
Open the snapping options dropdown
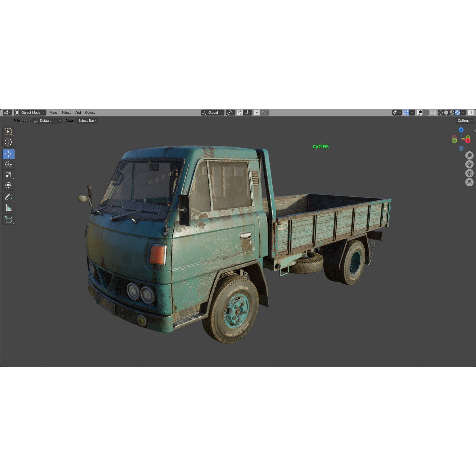[248, 113]
